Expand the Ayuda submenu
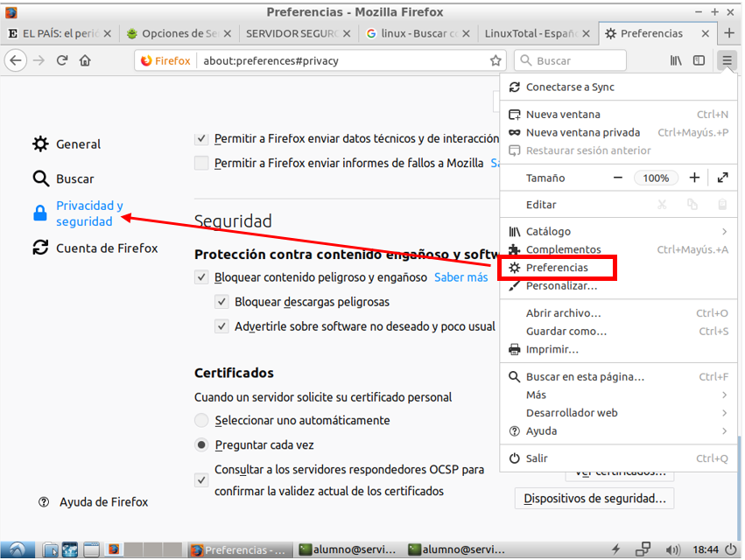 [618, 430]
